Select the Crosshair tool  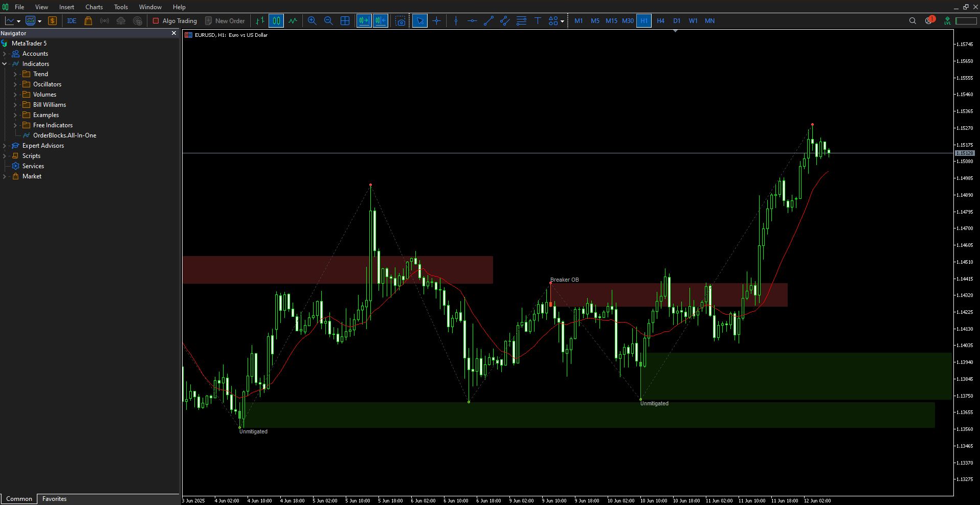(x=436, y=20)
